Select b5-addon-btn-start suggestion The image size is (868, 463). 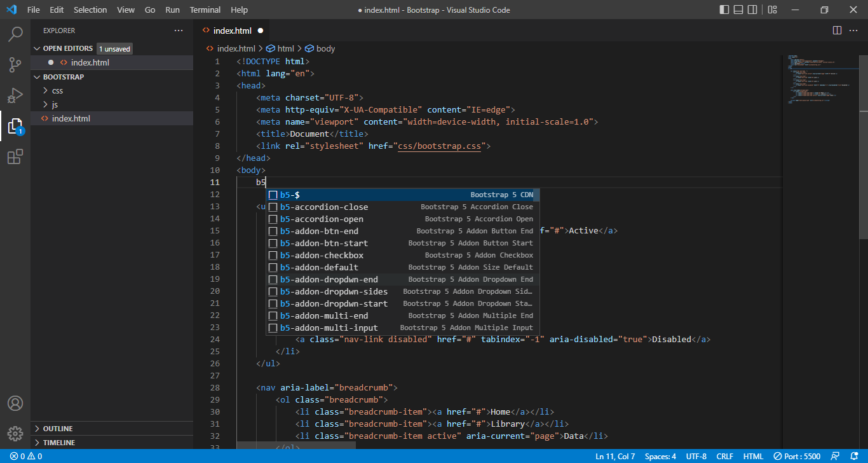tap(402, 243)
